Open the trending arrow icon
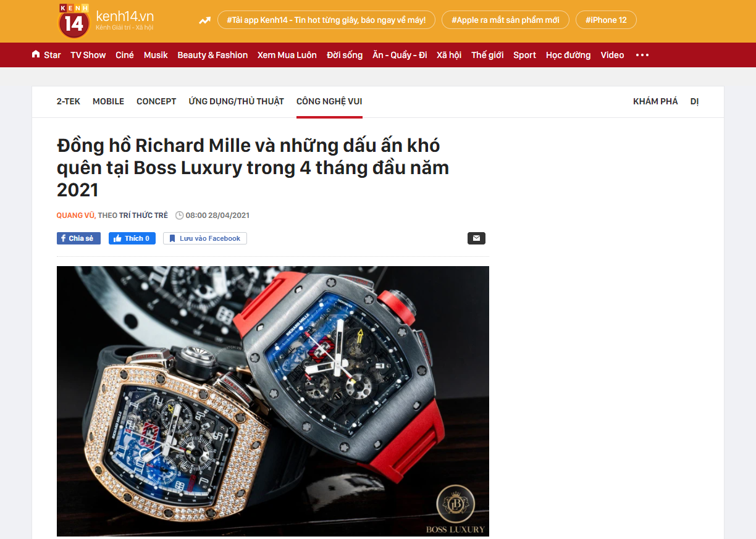The height and width of the screenshot is (539, 756). coord(204,20)
